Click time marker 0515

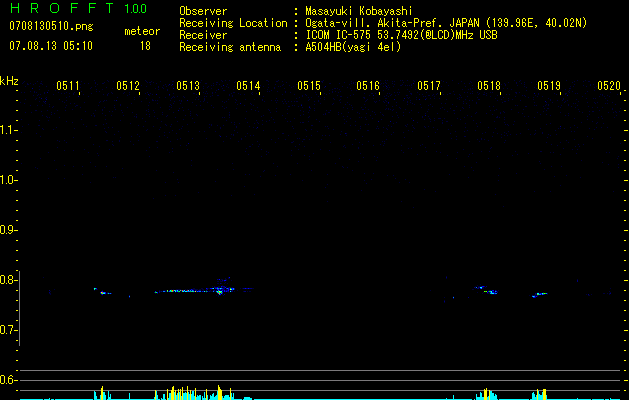coord(309,86)
